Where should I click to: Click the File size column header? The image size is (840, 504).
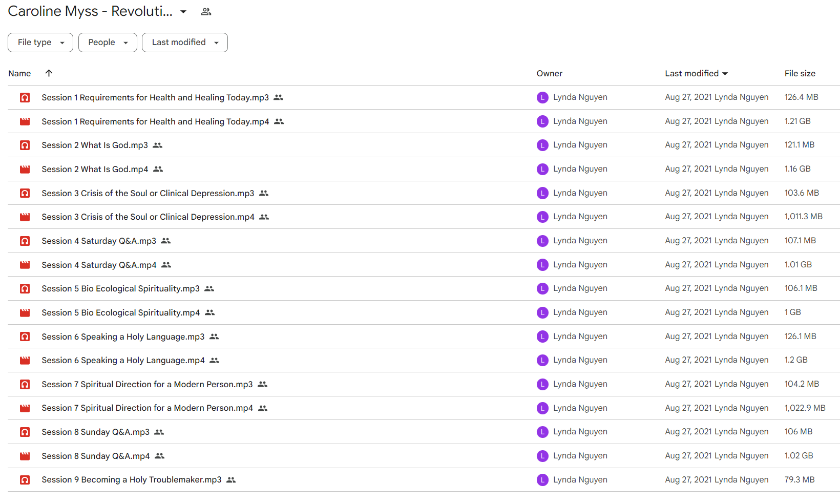click(x=800, y=73)
